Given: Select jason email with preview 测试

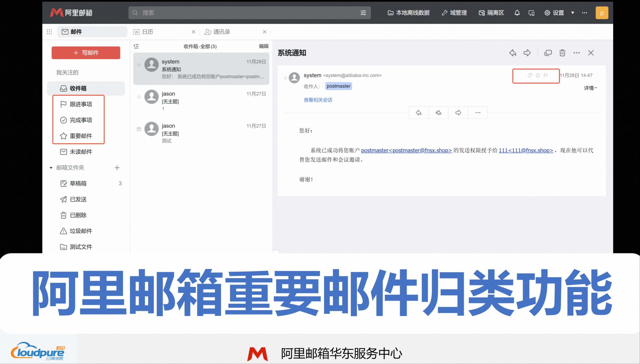Looking at the screenshot, I should [x=201, y=133].
